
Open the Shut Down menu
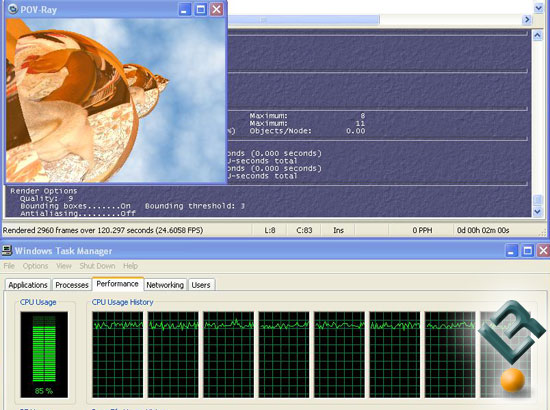tap(97, 266)
